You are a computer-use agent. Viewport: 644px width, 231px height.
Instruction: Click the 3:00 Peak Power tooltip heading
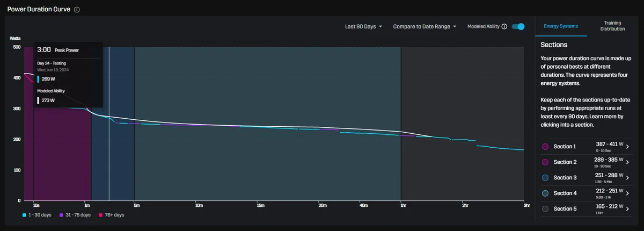click(x=58, y=49)
